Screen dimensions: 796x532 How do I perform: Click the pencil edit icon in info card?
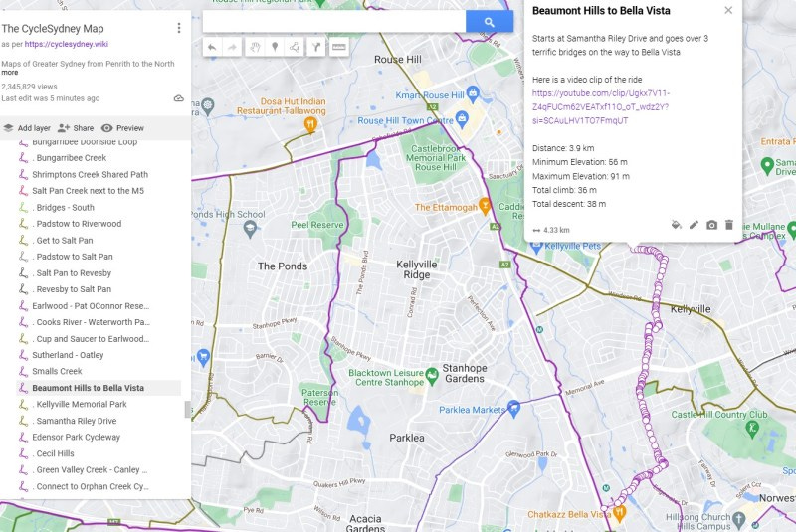pos(694,225)
